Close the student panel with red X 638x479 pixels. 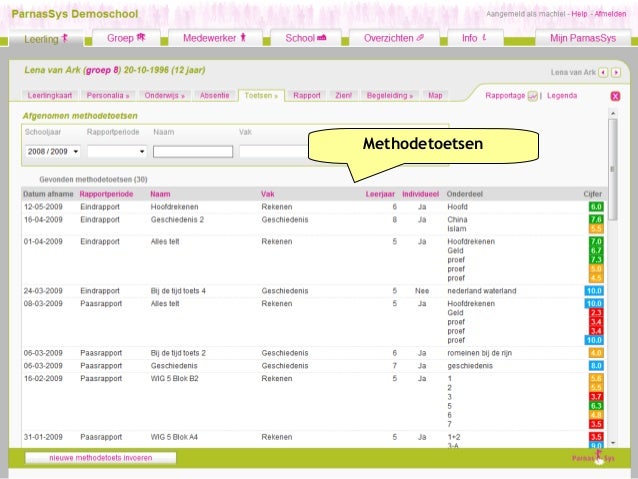pos(615,96)
